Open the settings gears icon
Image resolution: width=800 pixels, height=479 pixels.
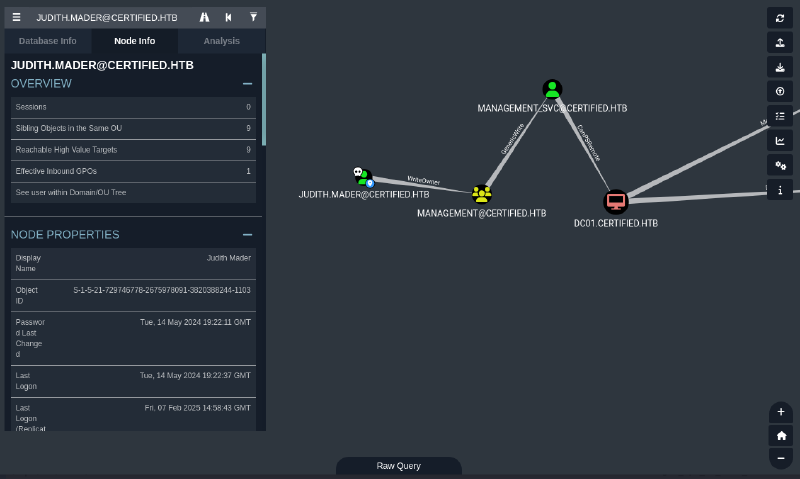point(780,165)
